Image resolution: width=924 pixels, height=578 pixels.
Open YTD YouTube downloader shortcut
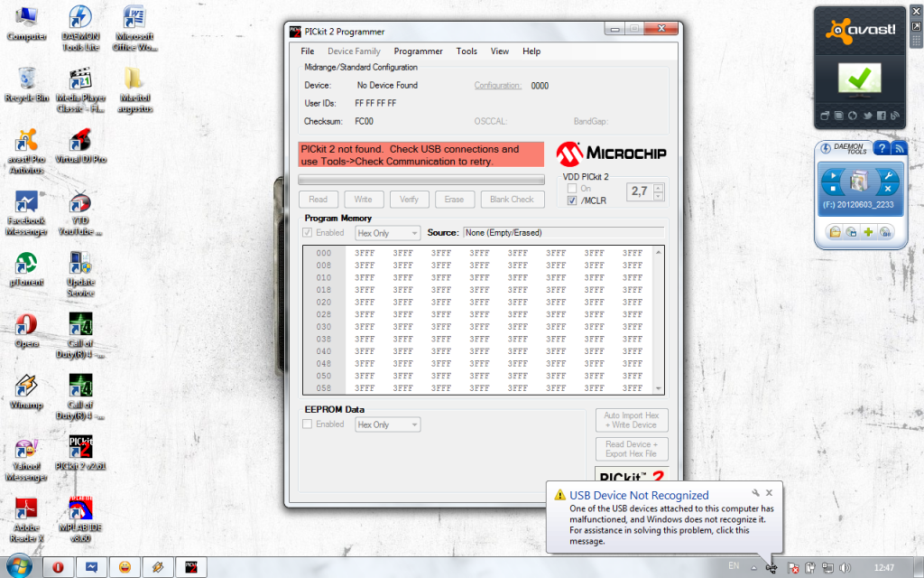pos(80,213)
